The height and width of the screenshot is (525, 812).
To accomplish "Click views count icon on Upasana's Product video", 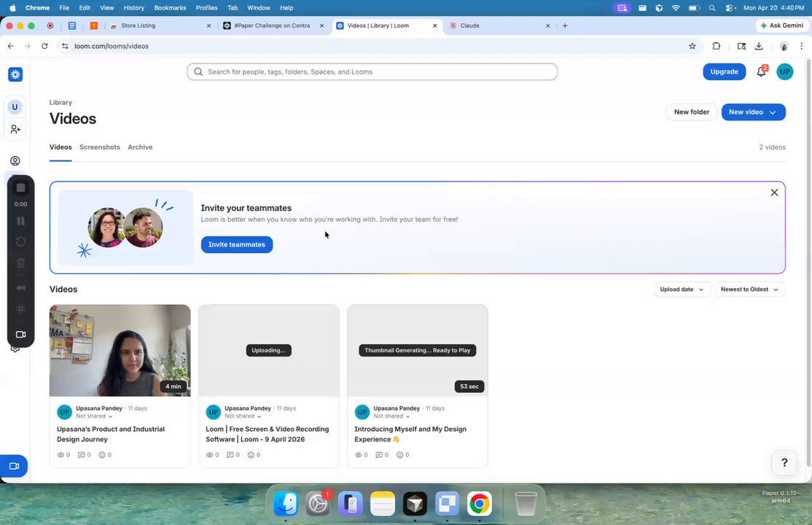I will click(x=60, y=455).
